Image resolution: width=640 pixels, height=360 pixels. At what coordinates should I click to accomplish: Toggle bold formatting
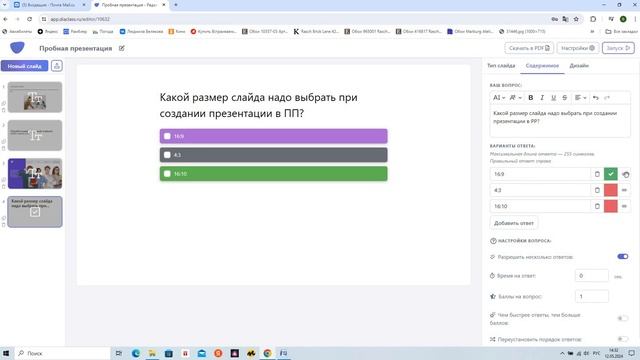pyautogui.click(x=531, y=98)
